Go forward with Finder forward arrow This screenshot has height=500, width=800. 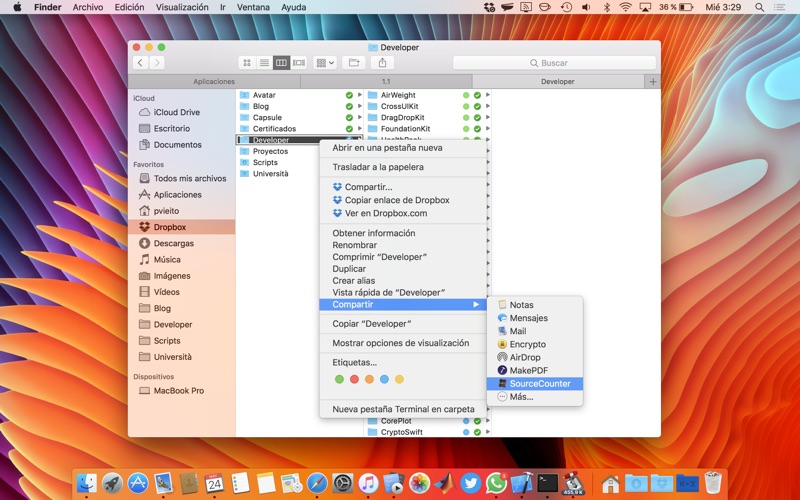pyautogui.click(x=157, y=63)
